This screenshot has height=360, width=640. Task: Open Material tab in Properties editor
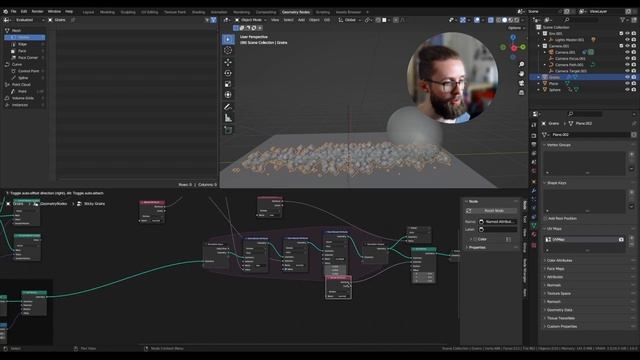[534, 234]
